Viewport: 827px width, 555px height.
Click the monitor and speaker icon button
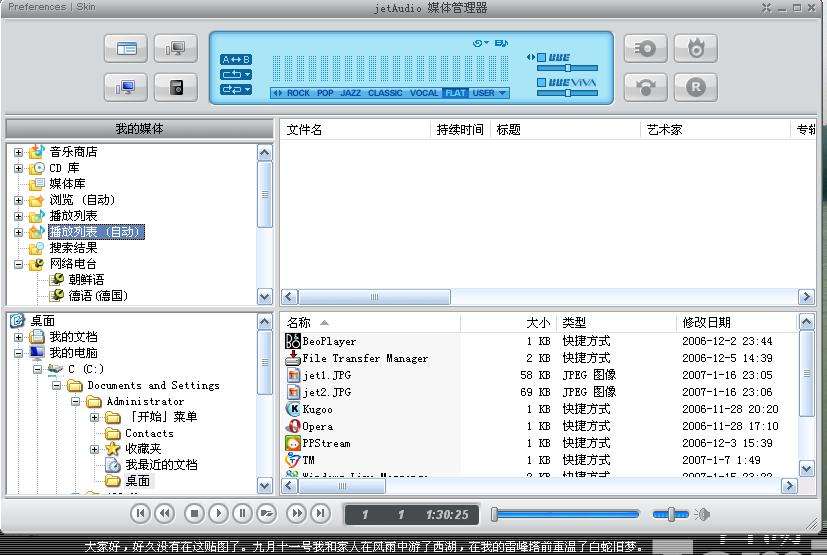(176, 49)
